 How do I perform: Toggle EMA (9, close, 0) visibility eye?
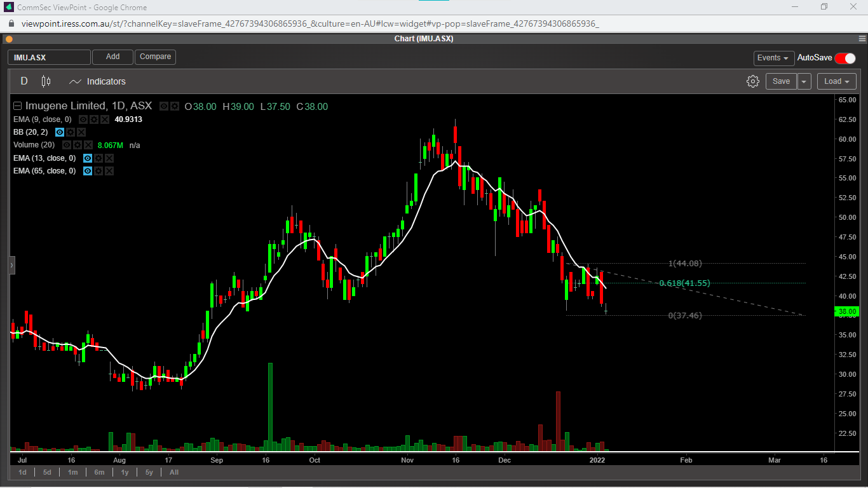click(83, 119)
